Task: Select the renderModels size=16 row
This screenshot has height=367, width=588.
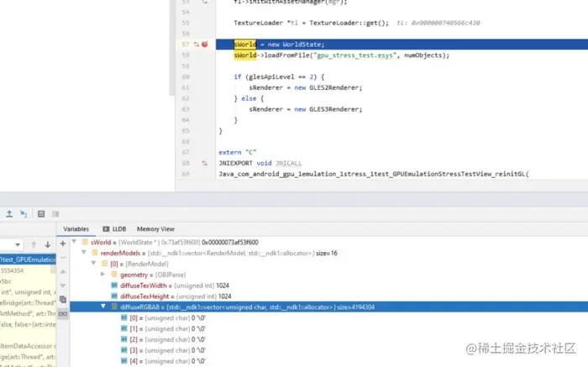Action: click(329, 253)
